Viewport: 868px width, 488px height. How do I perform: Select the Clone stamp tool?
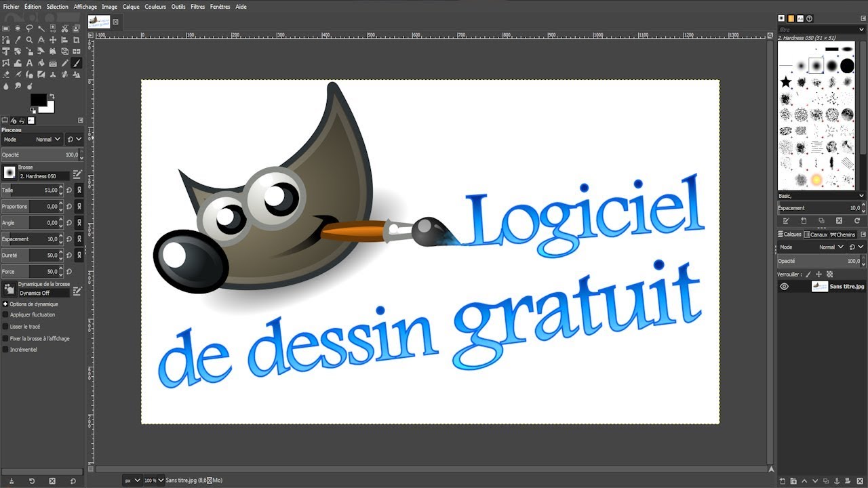point(53,75)
